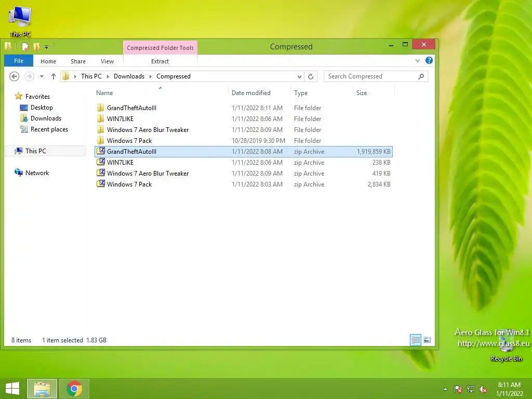Image resolution: width=532 pixels, height=399 pixels.
Task: Open Explorer Help question mark
Action: pyautogui.click(x=429, y=60)
